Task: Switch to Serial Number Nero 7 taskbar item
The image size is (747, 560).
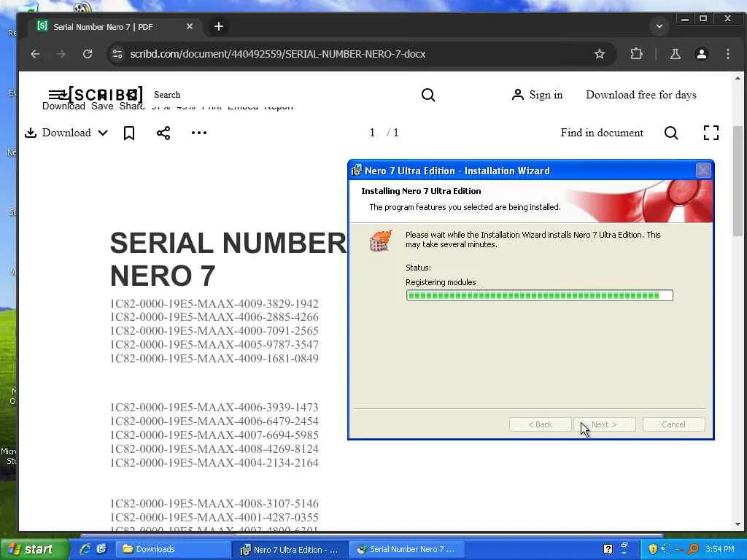Action: 409,550
